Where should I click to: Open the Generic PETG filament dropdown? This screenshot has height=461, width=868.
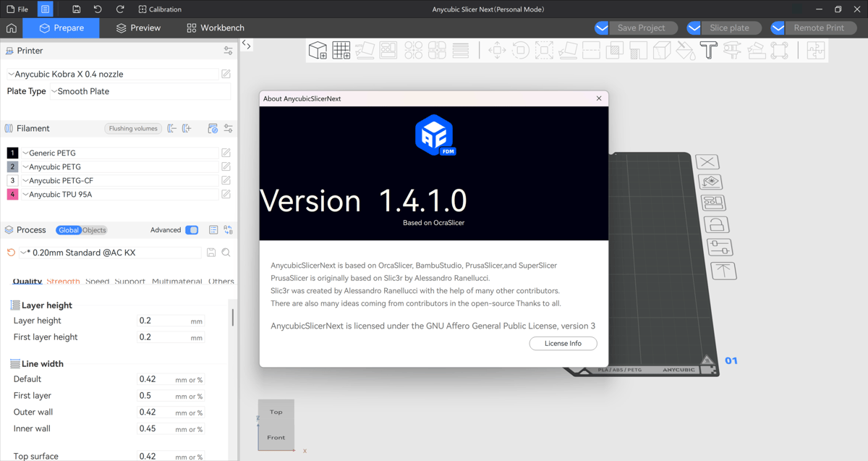click(x=119, y=153)
